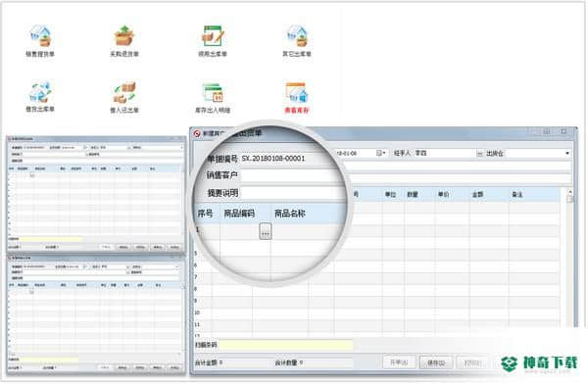The width and height of the screenshot is (588, 385).
Task: Click the 保存 save button
Action: coord(436,362)
